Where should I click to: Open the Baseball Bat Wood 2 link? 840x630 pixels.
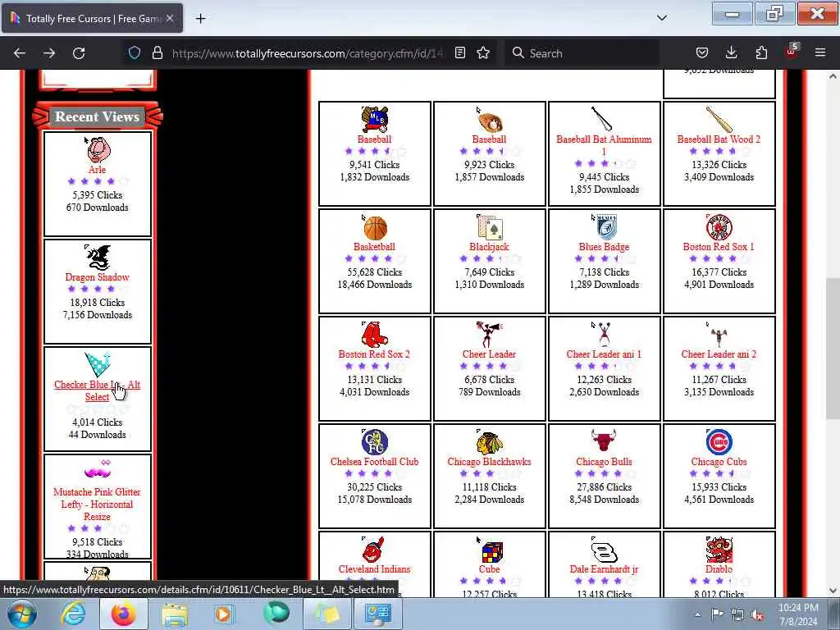[x=719, y=139]
